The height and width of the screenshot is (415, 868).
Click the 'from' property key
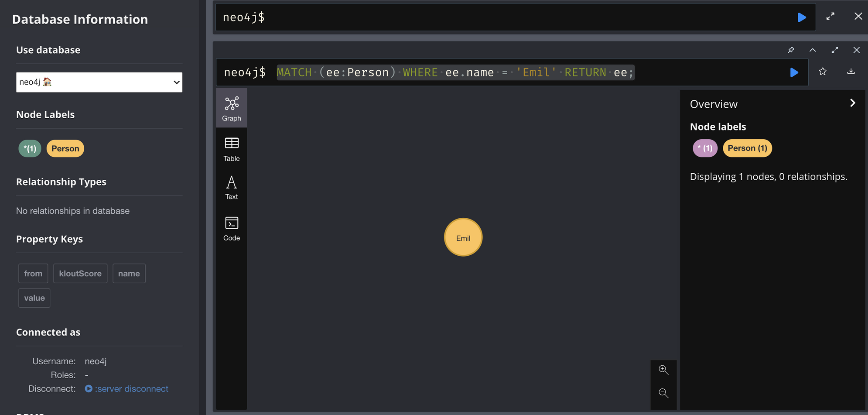coord(33,274)
